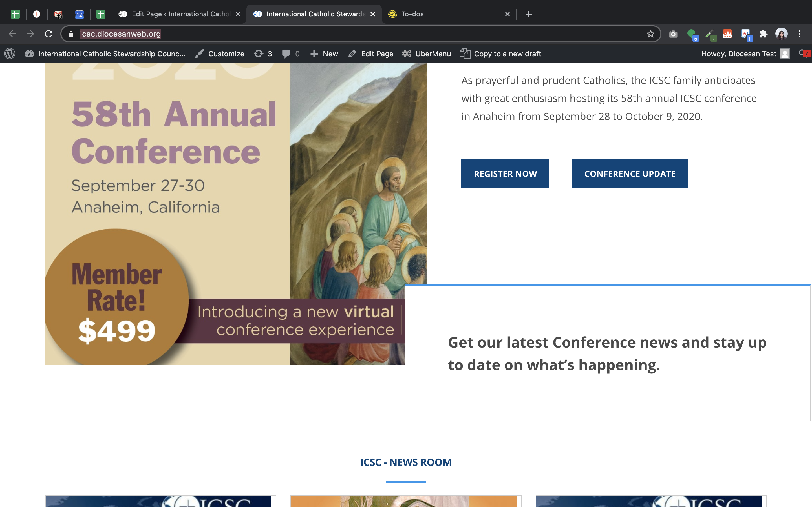Reload the page with the refresh icon
This screenshot has width=812, height=507.
[x=49, y=34]
